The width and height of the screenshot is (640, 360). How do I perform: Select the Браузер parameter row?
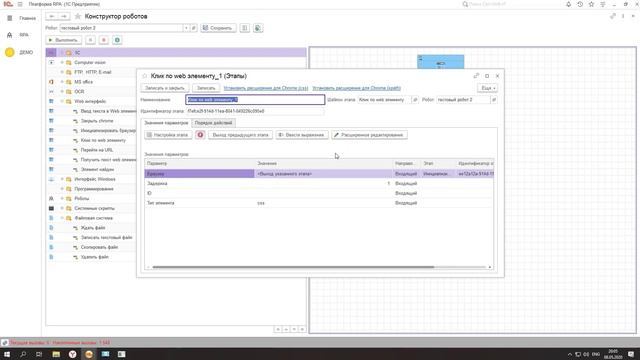(x=319, y=174)
